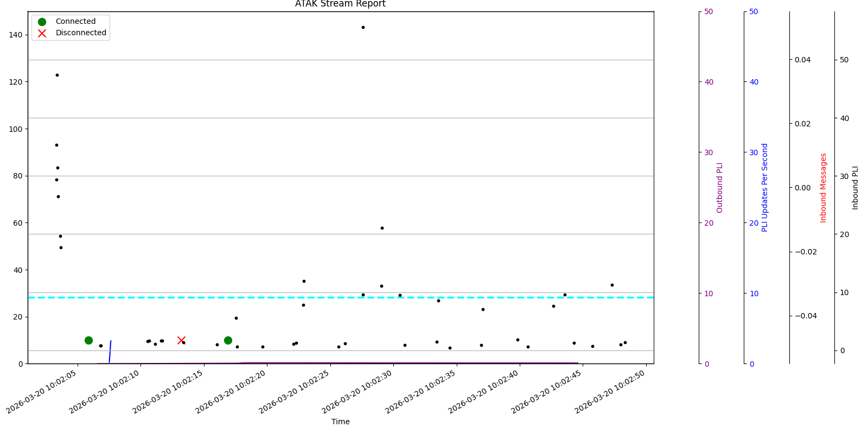Select the red X disconnect marker on the plot
The width and height of the screenshot is (868, 434).
point(181,340)
